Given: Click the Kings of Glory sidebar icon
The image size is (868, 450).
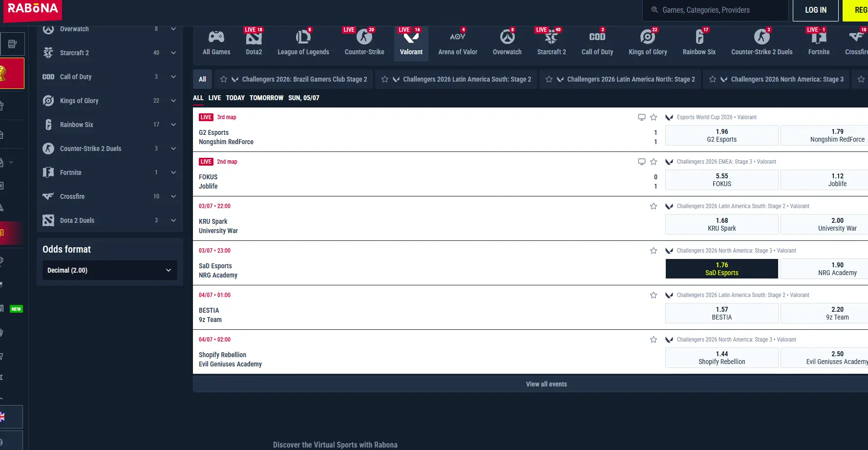Looking at the screenshot, I should (48, 101).
